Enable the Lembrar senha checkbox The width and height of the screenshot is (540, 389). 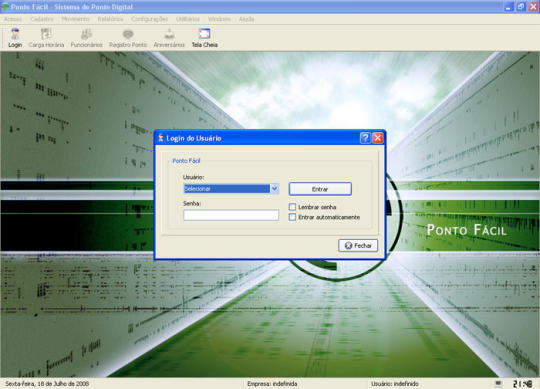point(292,207)
